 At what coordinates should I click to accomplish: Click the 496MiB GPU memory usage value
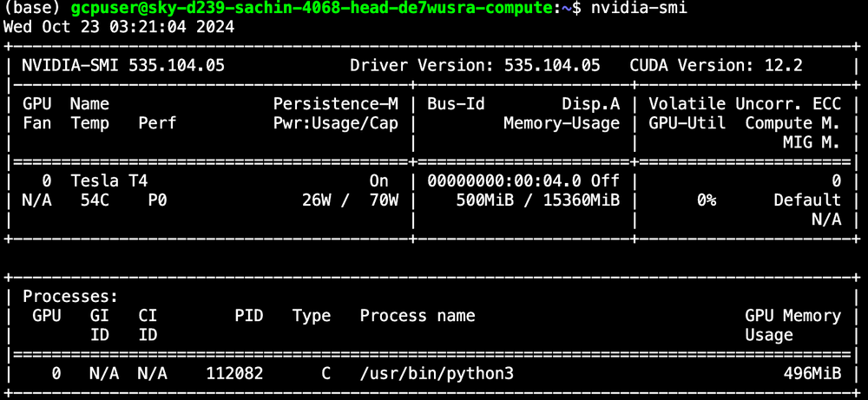pos(812,373)
